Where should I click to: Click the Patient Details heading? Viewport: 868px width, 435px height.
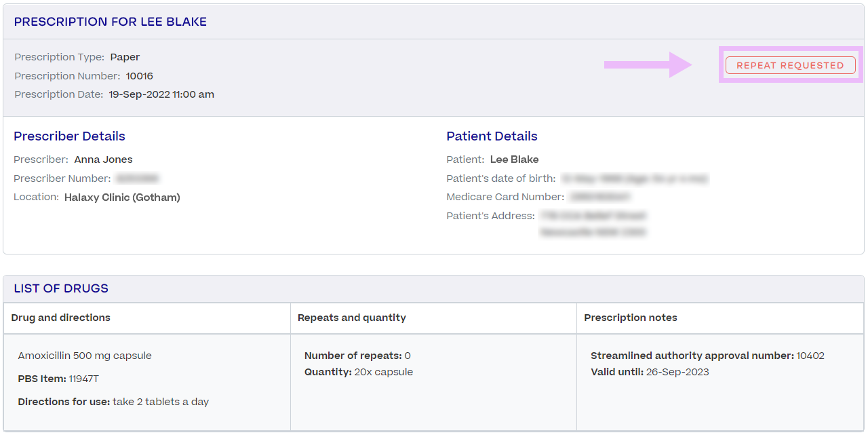[x=492, y=136]
